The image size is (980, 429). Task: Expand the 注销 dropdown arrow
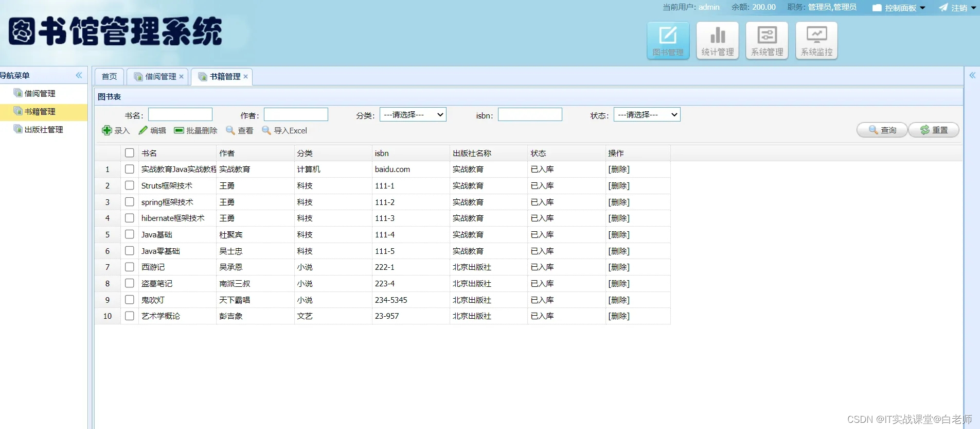coord(973,8)
